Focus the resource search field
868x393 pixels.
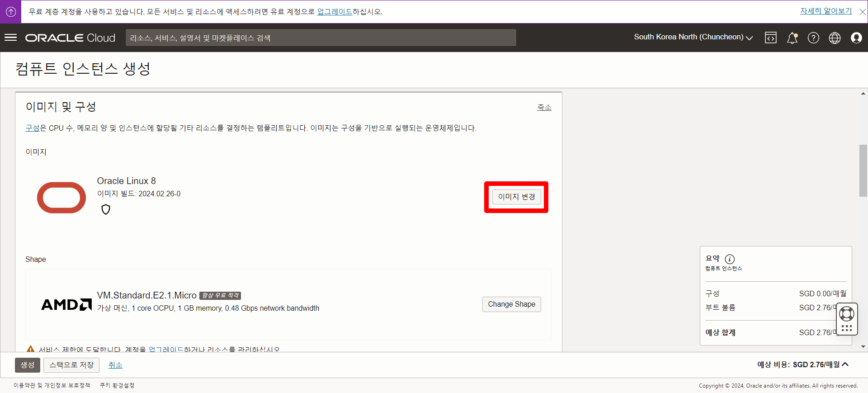[321, 38]
